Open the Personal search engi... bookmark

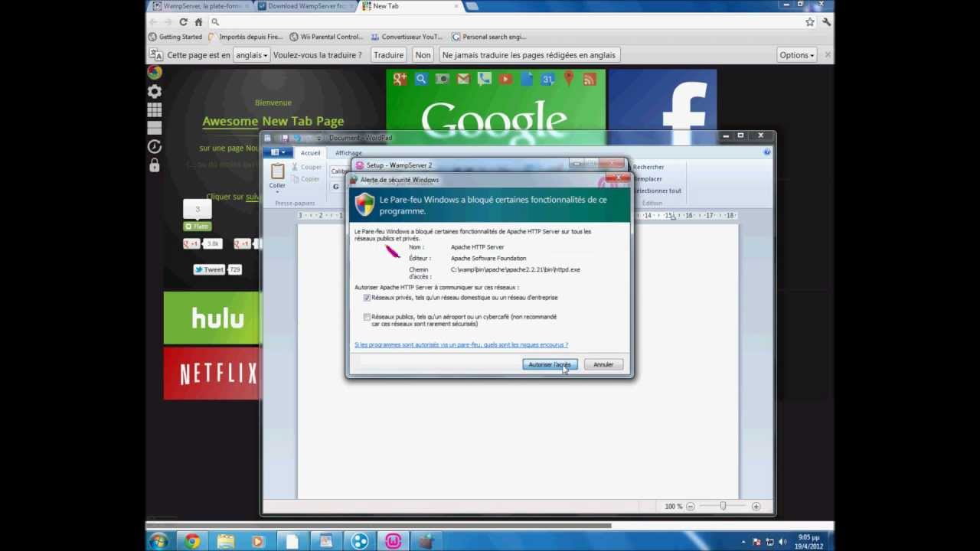click(489, 37)
